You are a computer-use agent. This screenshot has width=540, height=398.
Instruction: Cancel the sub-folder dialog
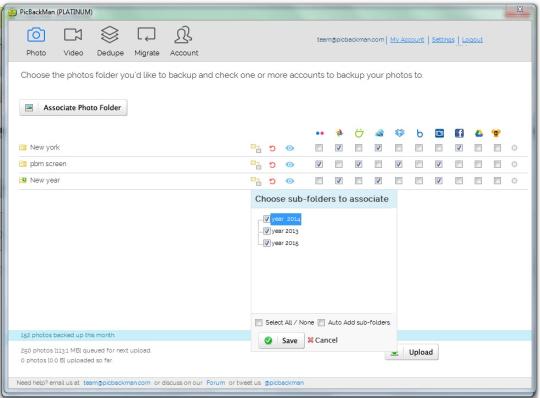click(323, 340)
